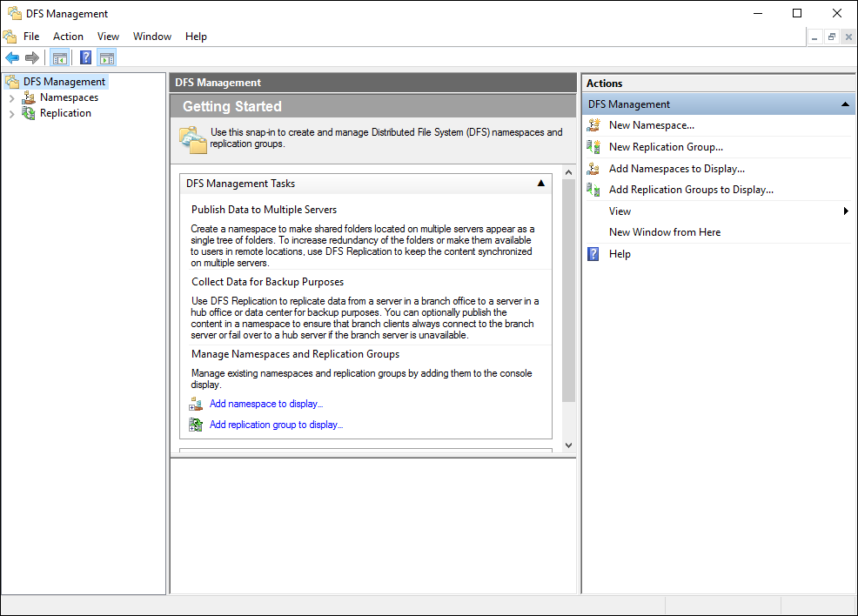Image resolution: width=858 pixels, height=616 pixels.
Task: Expand the Replication tree node
Action: (11, 114)
